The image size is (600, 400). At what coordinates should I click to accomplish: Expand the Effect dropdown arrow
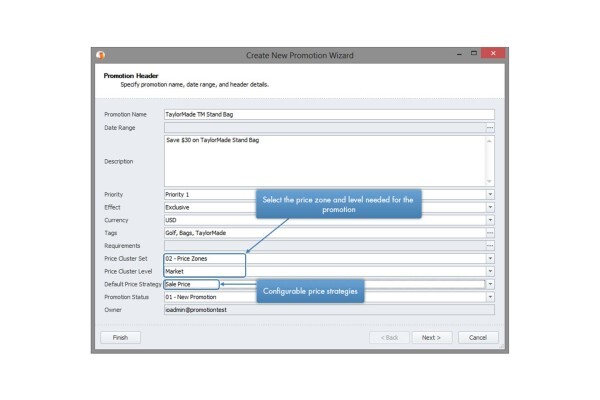pyautogui.click(x=490, y=207)
